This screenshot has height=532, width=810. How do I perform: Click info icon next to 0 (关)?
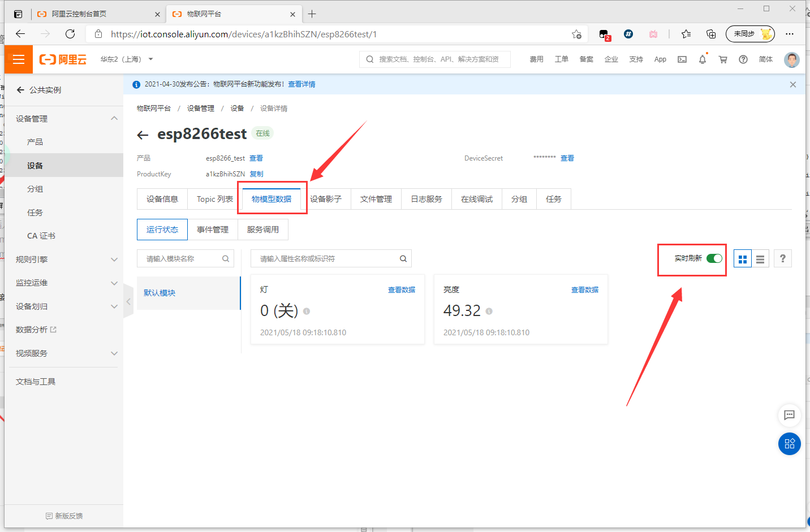click(x=307, y=311)
